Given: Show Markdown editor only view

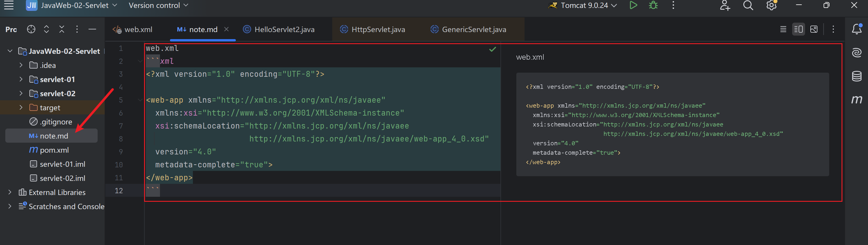Looking at the screenshot, I should [783, 29].
